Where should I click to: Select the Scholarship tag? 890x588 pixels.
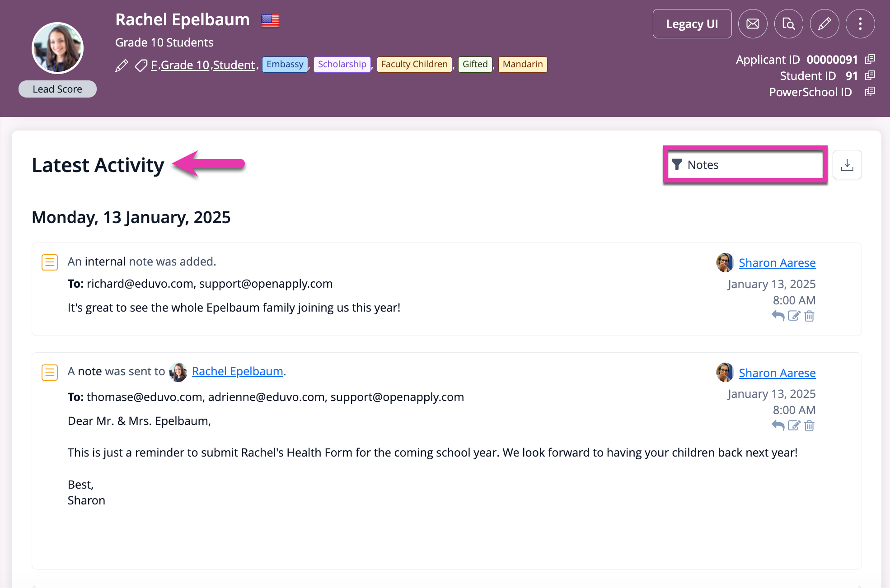342,64
